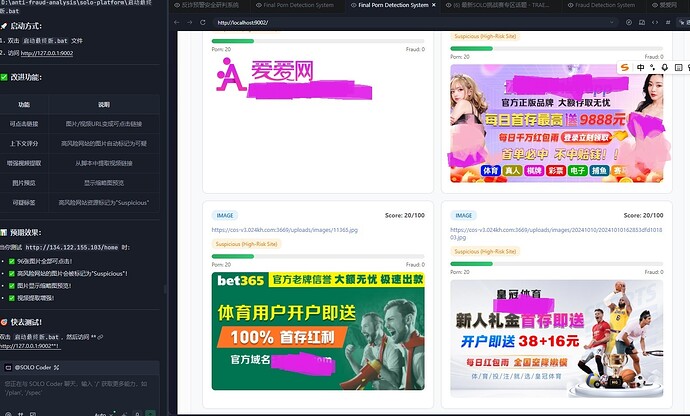Viewport: 690px width, 416px height.
Task: Go back in the embedded browser
Action: coord(177,22)
